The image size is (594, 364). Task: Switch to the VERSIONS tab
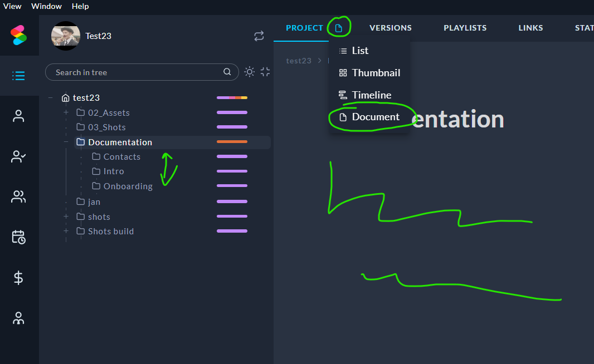point(391,28)
